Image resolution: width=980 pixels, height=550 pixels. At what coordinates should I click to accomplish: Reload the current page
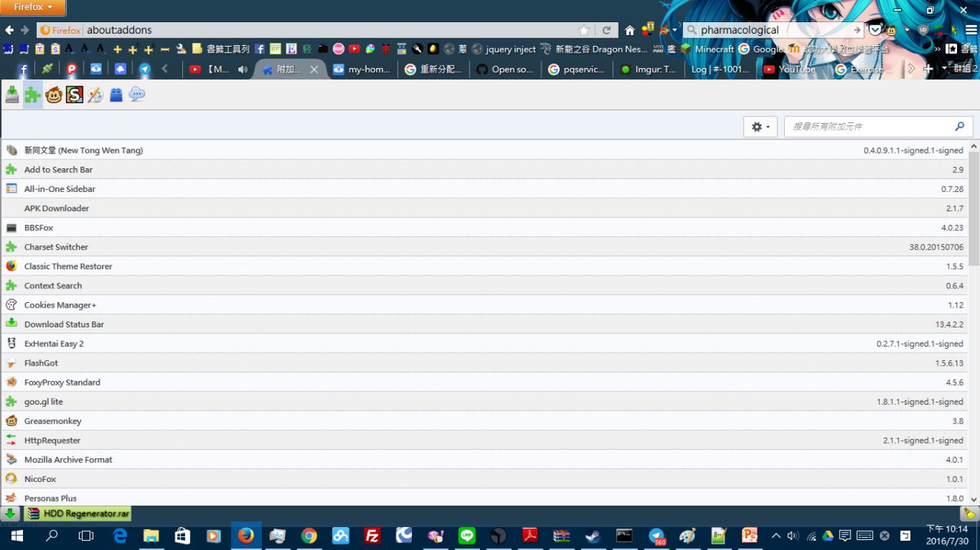point(606,31)
